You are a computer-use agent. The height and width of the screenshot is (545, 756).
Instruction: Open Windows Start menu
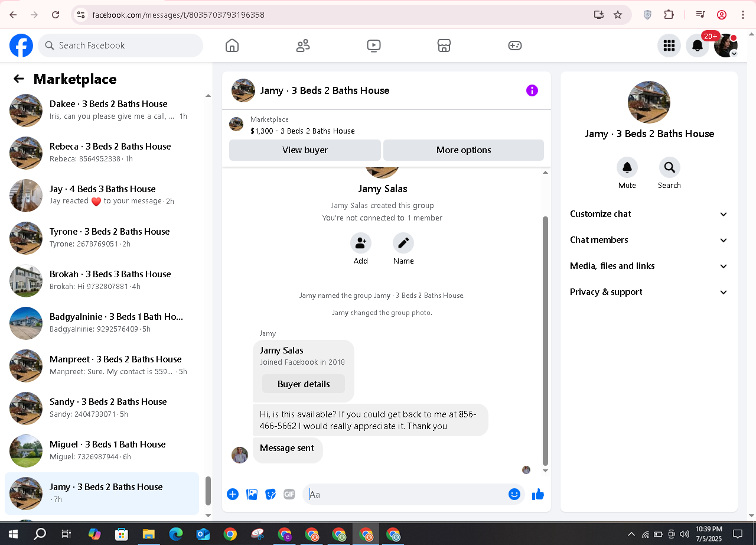click(x=13, y=534)
